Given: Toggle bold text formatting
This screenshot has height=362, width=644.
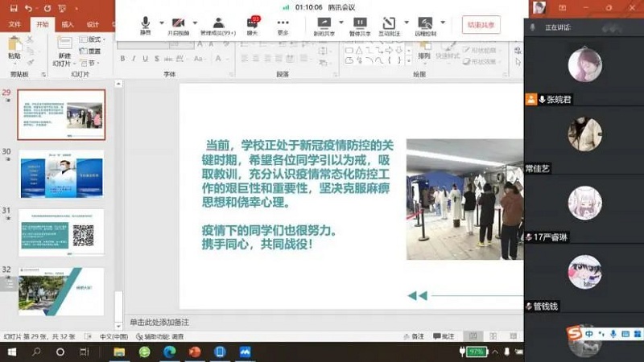Looking at the screenshot, I should coord(122,59).
